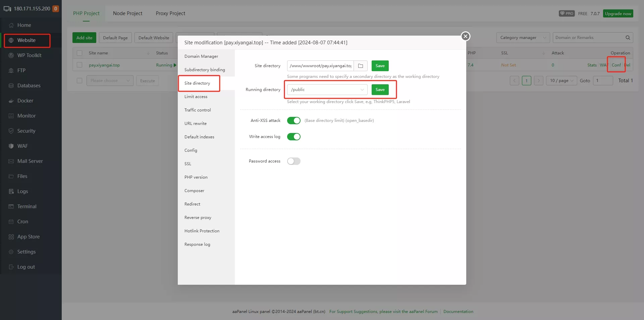
Task: Click the search magnifier icon
Action: pos(628,38)
